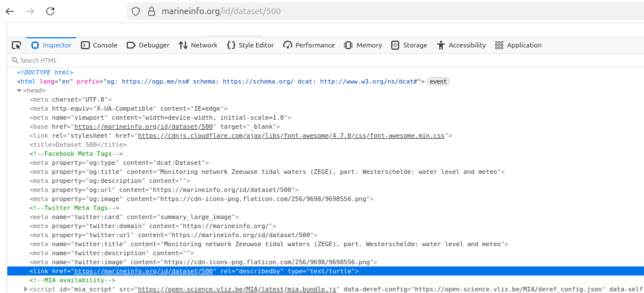Click the element picker icon

16,45
